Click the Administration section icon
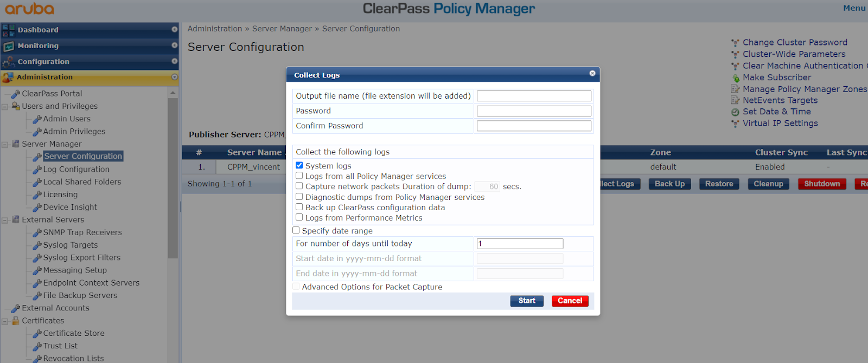868x363 pixels. (x=8, y=77)
